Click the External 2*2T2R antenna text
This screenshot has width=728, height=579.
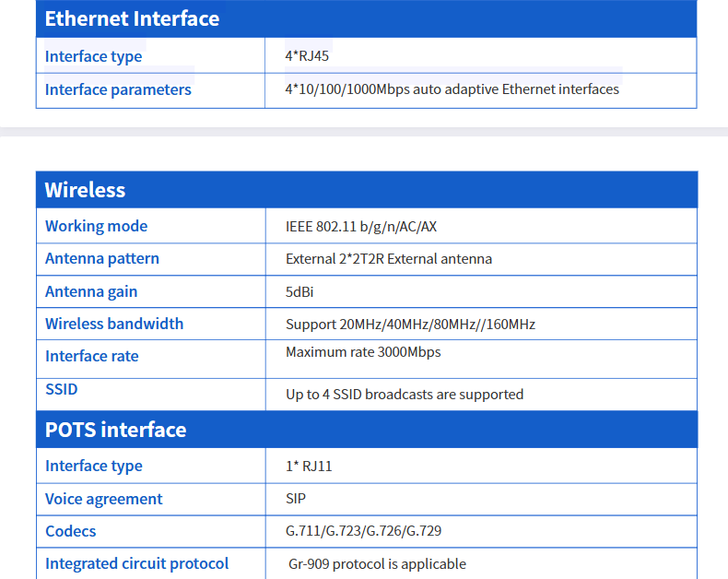pos(389,259)
